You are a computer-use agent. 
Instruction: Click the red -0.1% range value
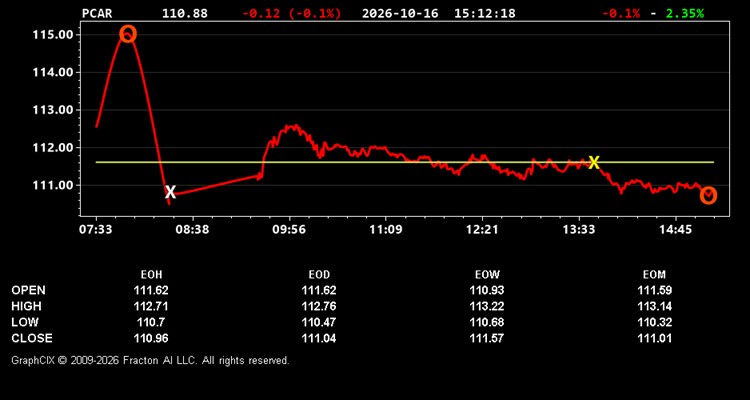click(621, 13)
